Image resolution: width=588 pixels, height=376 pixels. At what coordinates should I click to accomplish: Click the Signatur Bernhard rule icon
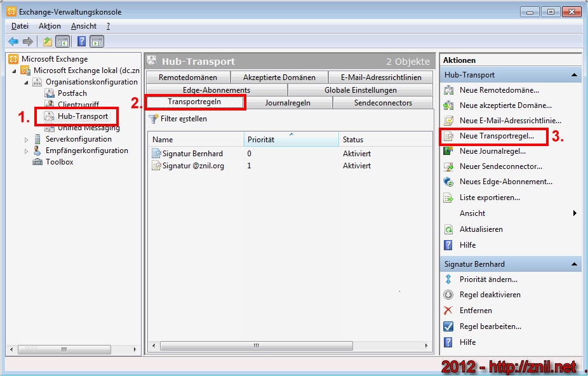click(156, 153)
